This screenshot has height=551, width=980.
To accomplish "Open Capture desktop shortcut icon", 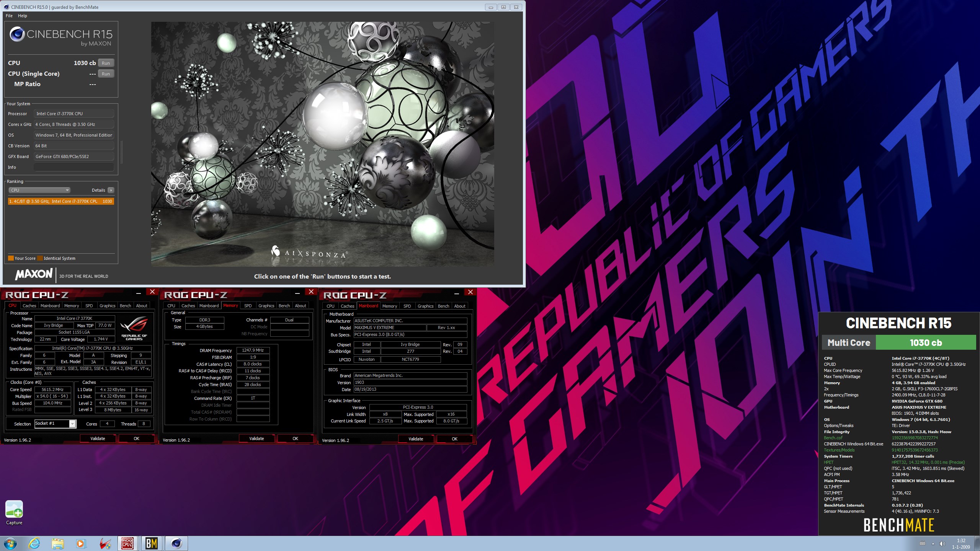I will [x=14, y=513].
